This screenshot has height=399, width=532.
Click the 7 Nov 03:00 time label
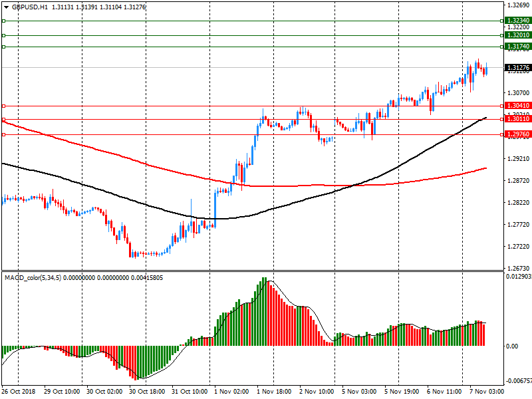click(x=487, y=392)
